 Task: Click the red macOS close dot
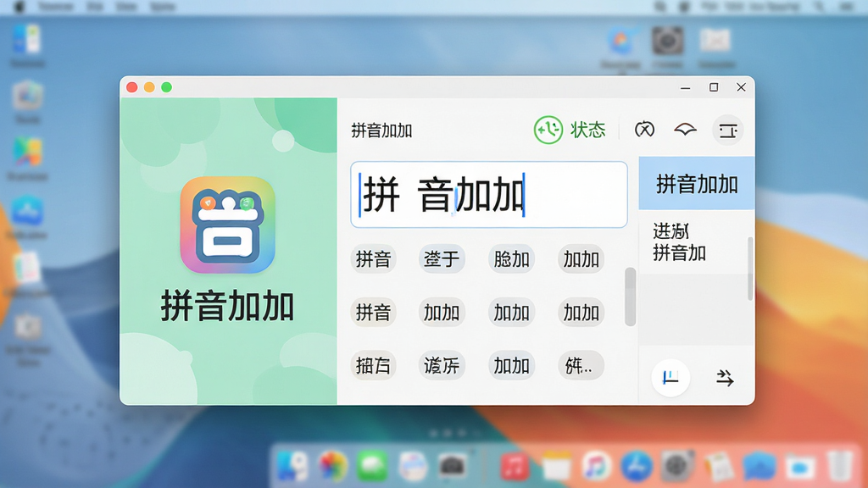(x=131, y=87)
